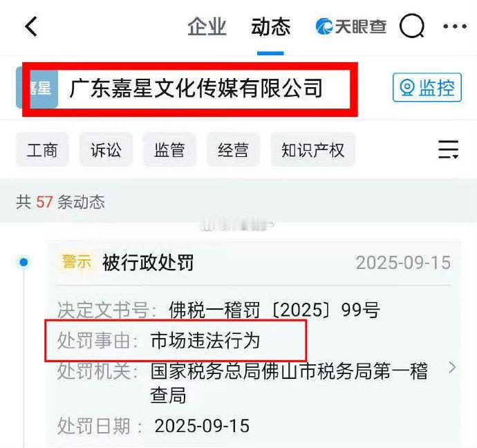The height and width of the screenshot is (448, 477).
Task: Tap the blue timeline dot marker
Action: pos(24,262)
